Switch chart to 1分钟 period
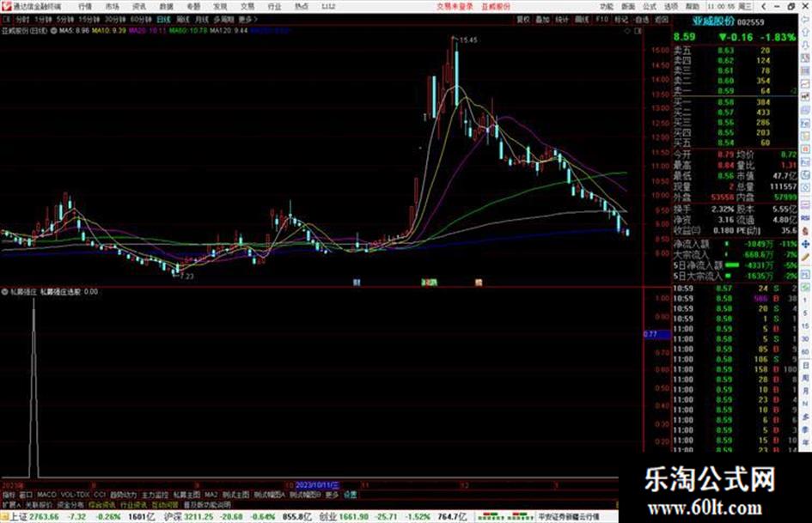Viewport: 812px width, 523px height. coord(43,19)
